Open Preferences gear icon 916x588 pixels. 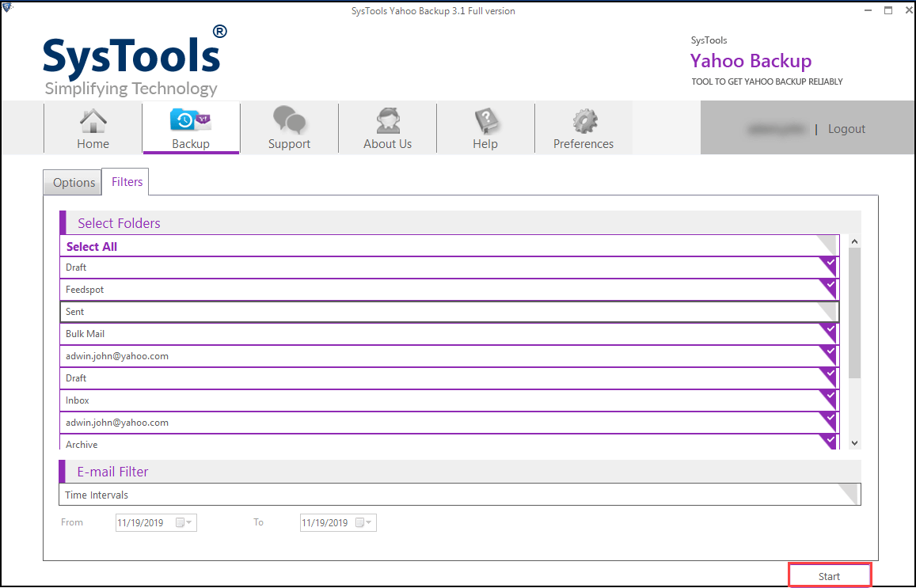point(584,120)
